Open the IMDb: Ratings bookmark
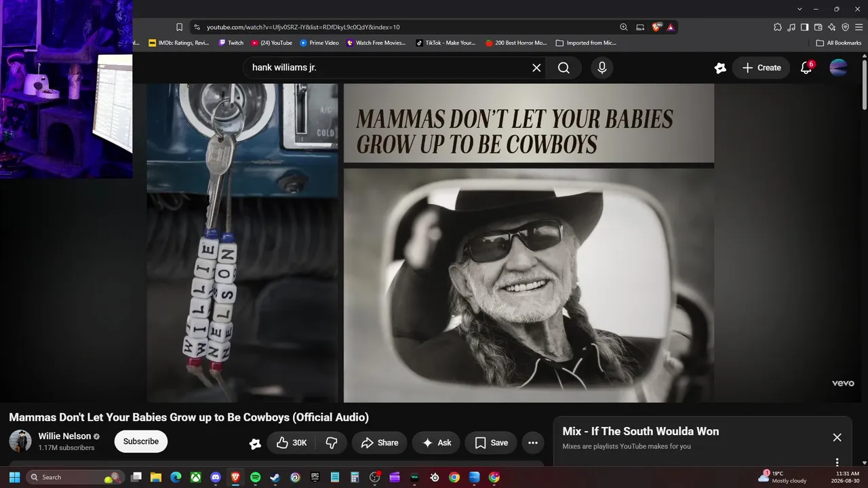Image resolution: width=868 pixels, height=488 pixels. point(179,43)
